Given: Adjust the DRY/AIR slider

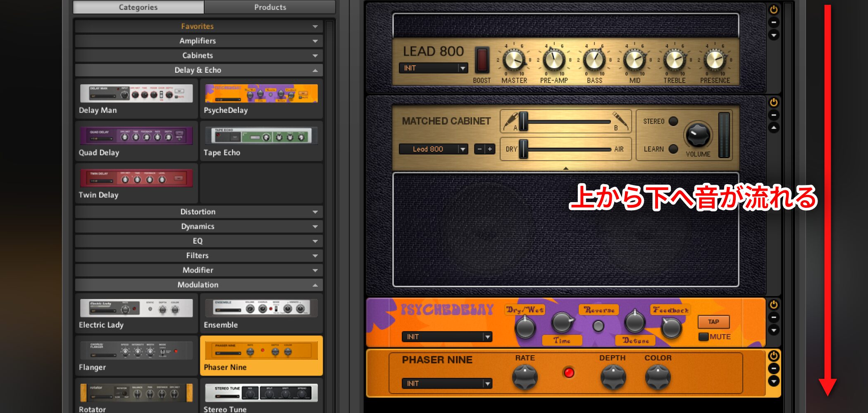Looking at the screenshot, I should click(x=523, y=149).
